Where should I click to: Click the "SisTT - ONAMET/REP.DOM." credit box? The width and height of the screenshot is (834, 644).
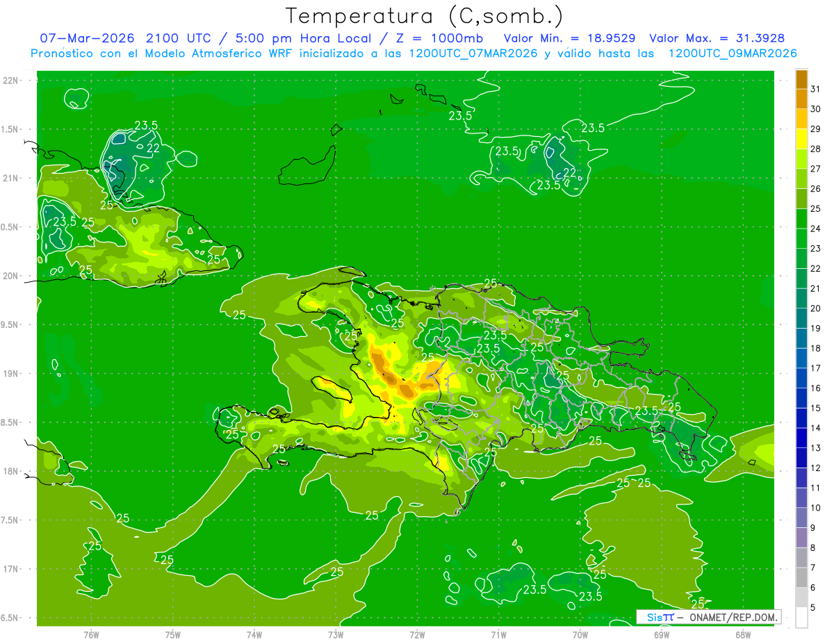tap(708, 616)
